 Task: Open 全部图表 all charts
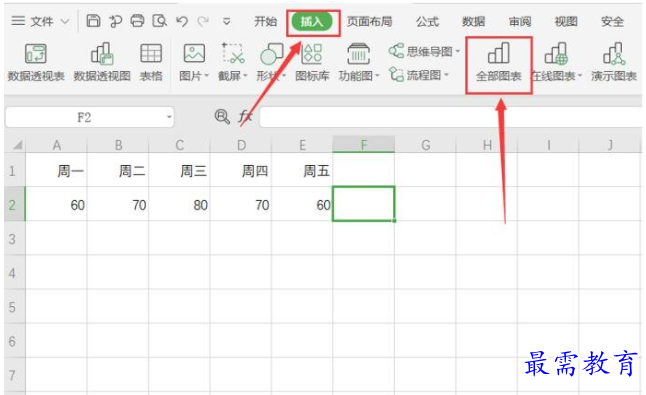[x=499, y=63]
